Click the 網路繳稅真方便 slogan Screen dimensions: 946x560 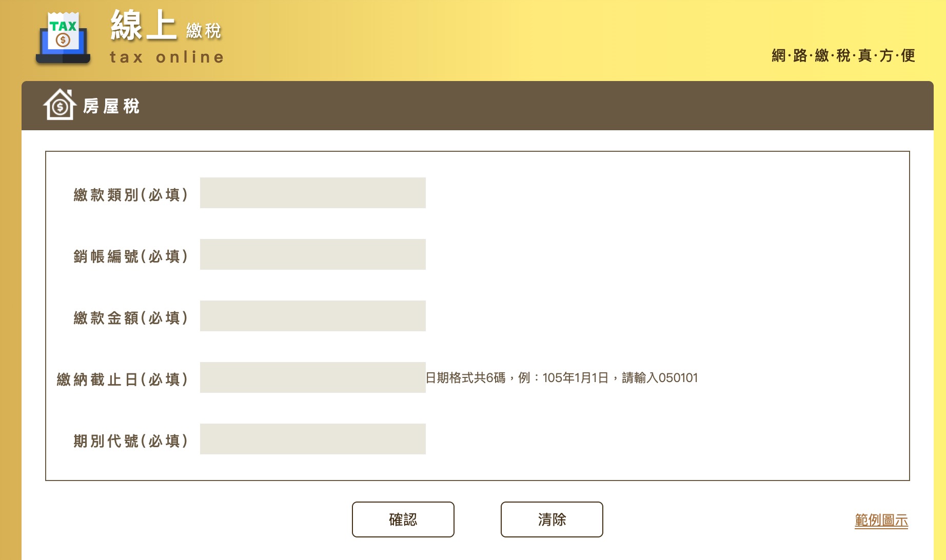(x=843, y=55)
